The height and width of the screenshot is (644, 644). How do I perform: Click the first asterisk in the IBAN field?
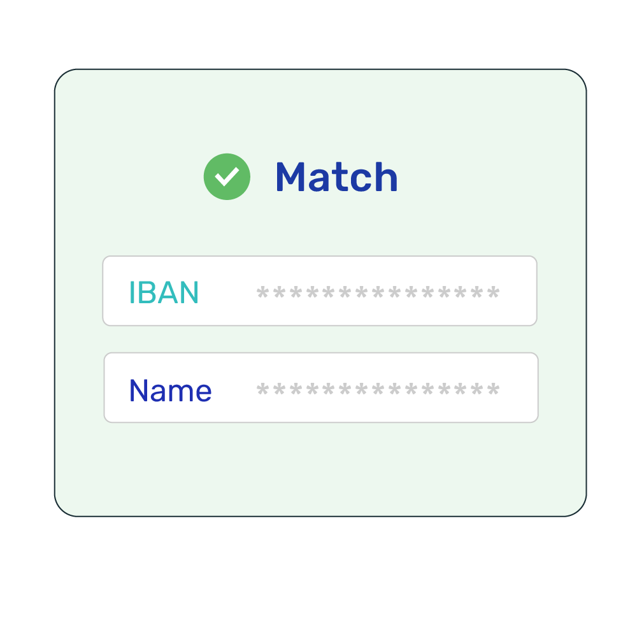click(x=262, y=293)
